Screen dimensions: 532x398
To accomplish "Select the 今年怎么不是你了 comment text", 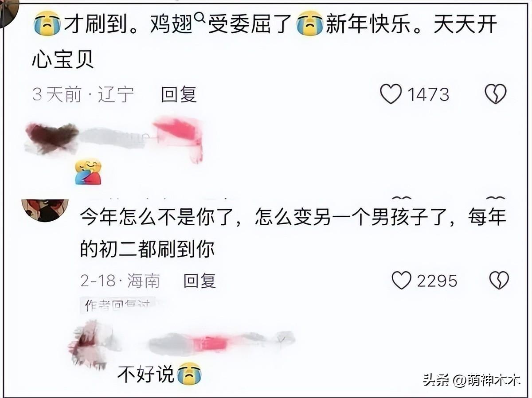I will (x=293, y=233).
